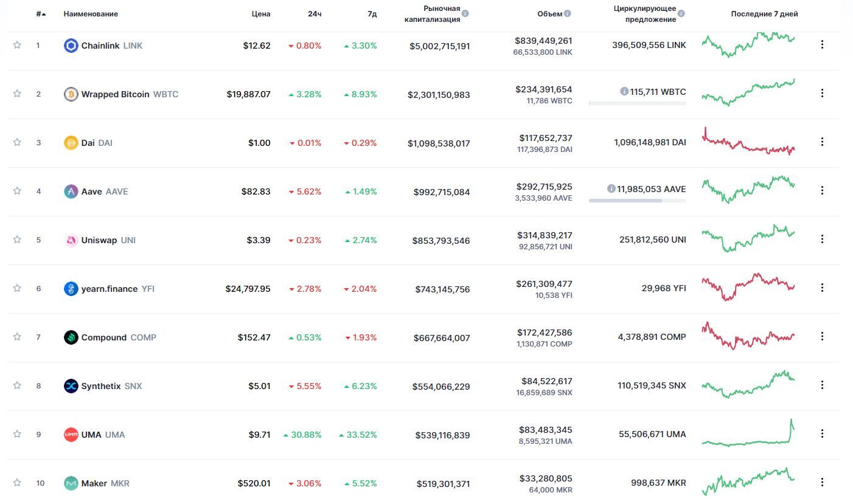The width and height of the screenshot is (853, 504).
Task: Click the Uniswap unicorn logo
Action: (x=71, y=240)
